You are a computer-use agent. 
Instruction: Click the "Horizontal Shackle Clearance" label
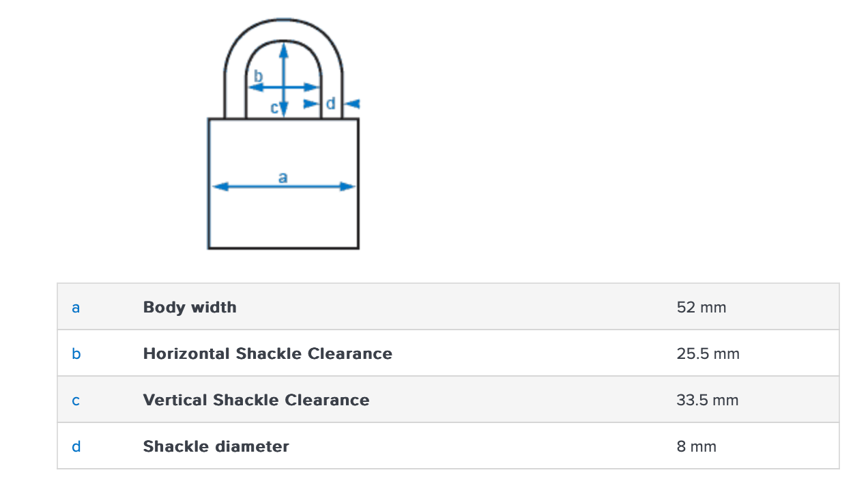267,353
